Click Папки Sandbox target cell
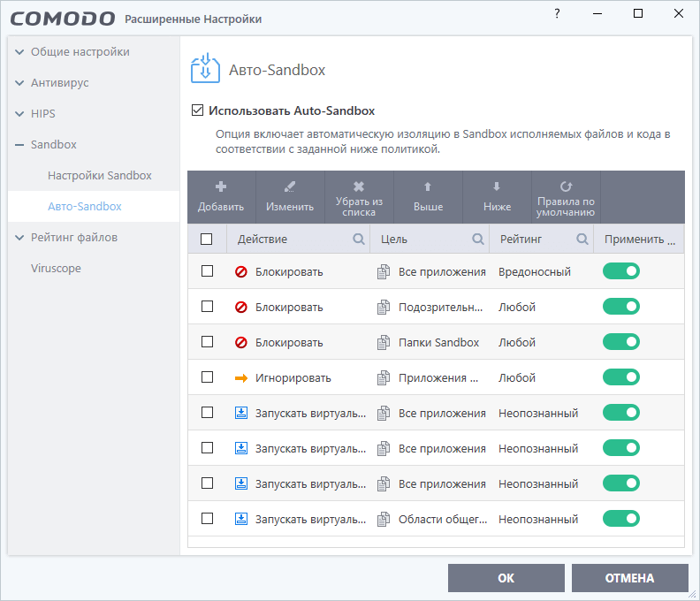This screenshot has width=700, height=601. (x=438, y=342)
